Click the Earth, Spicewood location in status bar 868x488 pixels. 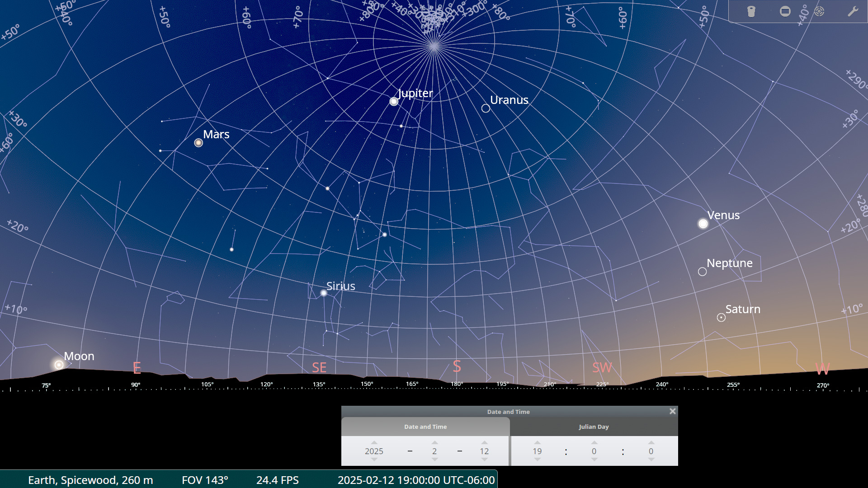click(x=90, y=480)
